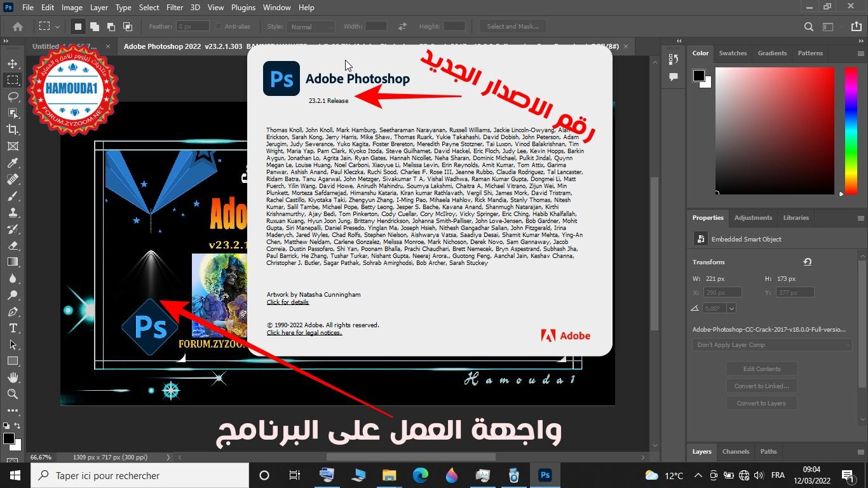
Task: Open the Plugins menu
Action: [x=243, y=8]
